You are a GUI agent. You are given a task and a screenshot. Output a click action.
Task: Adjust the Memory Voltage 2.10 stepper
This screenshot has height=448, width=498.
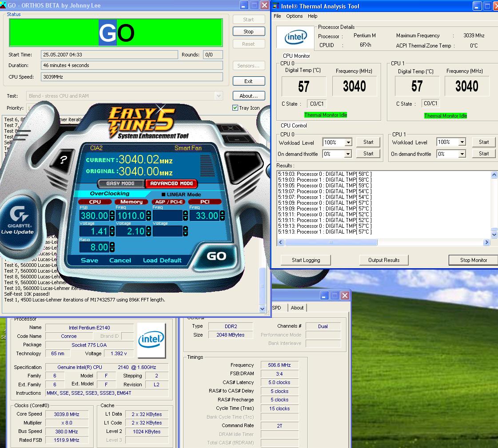tap(149, 231)
